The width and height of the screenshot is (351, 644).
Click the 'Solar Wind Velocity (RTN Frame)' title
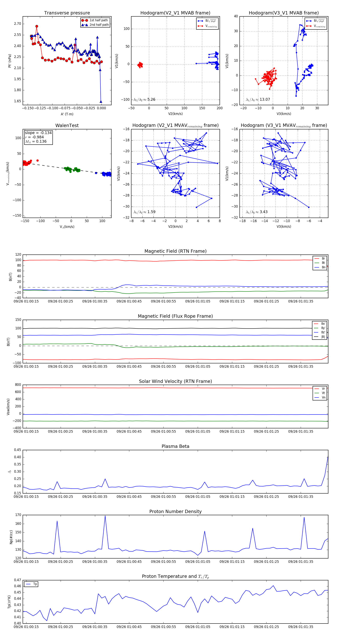click(175, 381)
